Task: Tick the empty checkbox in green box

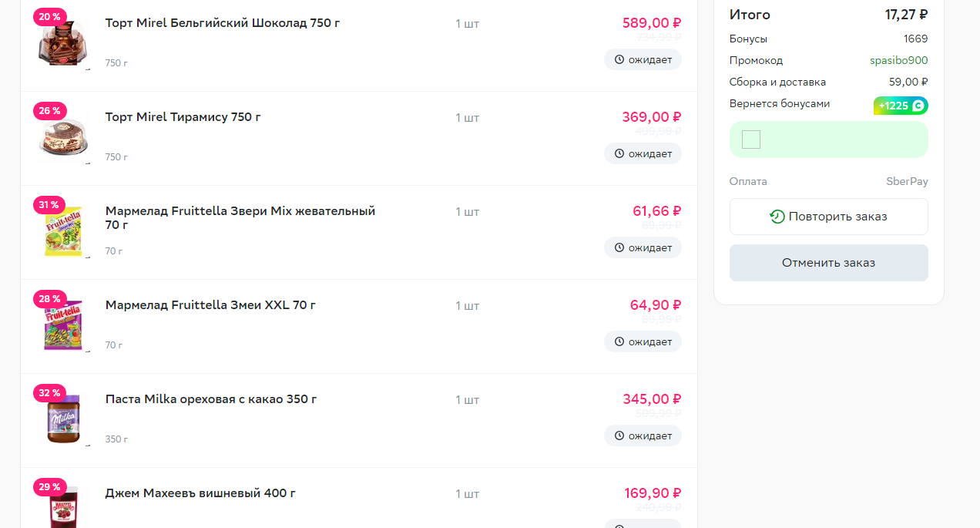Action: point(751,140)
